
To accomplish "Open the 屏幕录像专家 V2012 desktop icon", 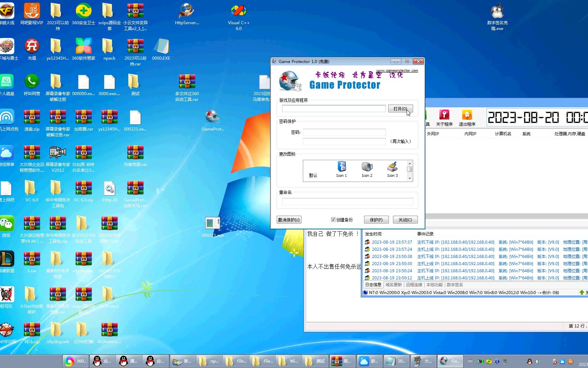I will tap(58, 158).
